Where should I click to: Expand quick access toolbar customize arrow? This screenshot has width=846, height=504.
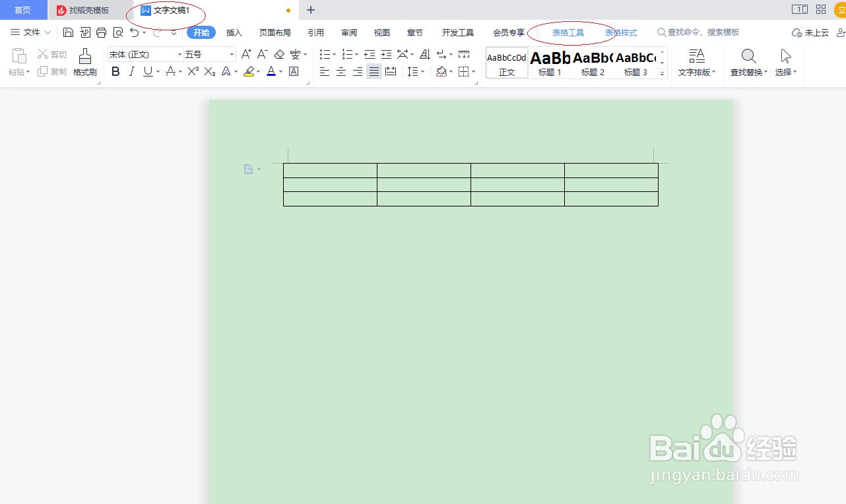point(174,32)
